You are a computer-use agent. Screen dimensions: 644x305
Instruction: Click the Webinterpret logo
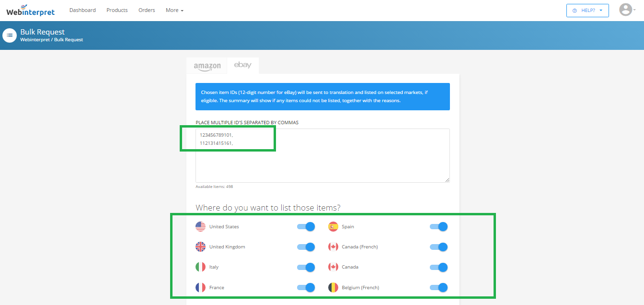coord(31,11)
